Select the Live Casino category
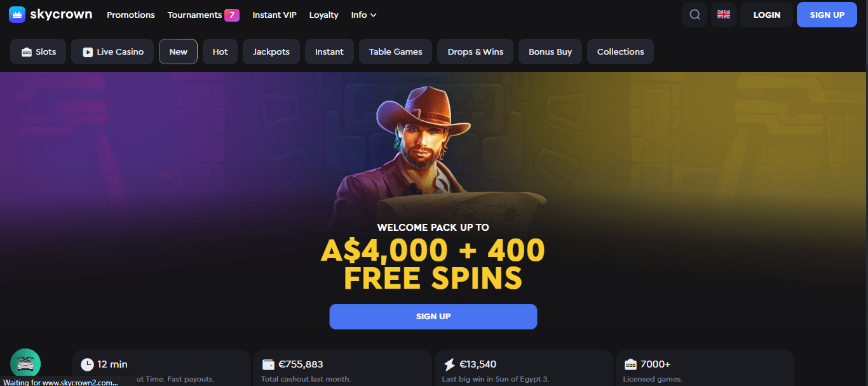Viewport: 868px width, 386px height. [112, 52]
